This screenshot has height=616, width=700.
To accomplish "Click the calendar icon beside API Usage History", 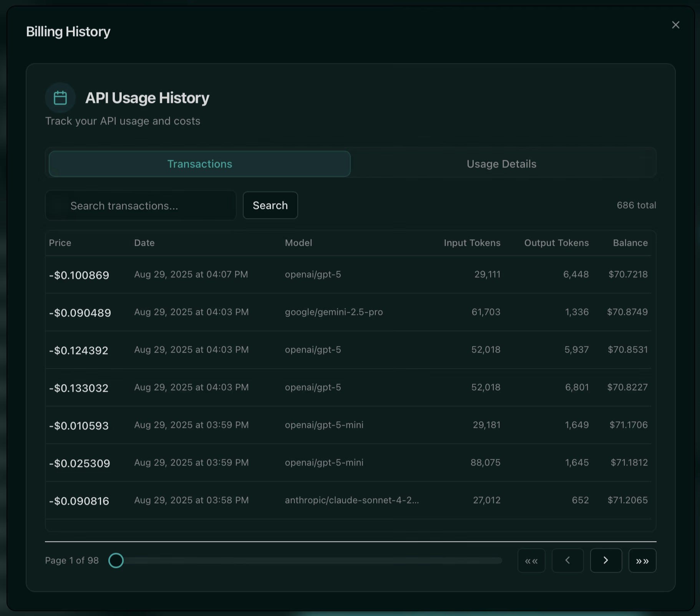I will (x=60, y=98).
